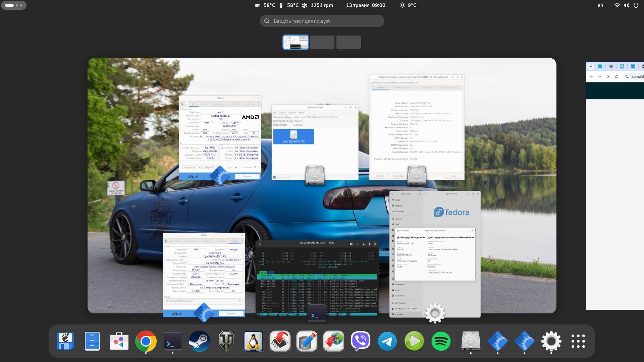Open the database with pencil icon
The image size is (644, 362).
click(307, 341)
